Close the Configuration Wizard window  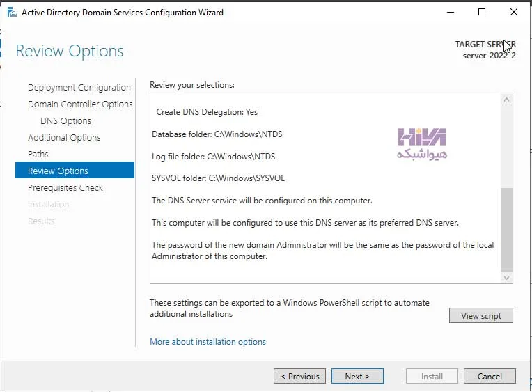coord(514,13)
